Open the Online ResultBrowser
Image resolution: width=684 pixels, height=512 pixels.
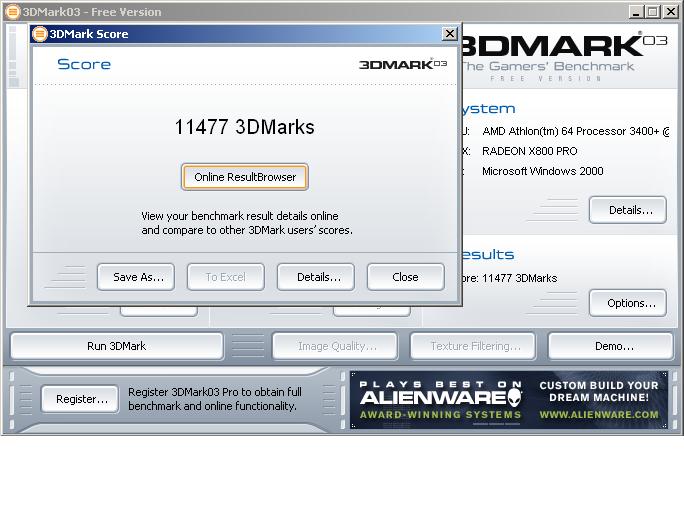point(245,177)
